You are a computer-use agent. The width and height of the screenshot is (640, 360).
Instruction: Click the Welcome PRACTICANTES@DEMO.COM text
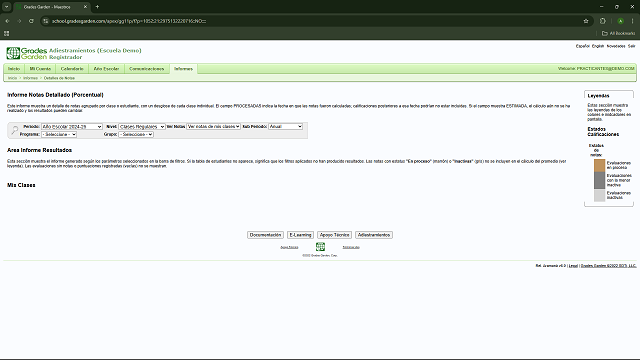point(596,69)
